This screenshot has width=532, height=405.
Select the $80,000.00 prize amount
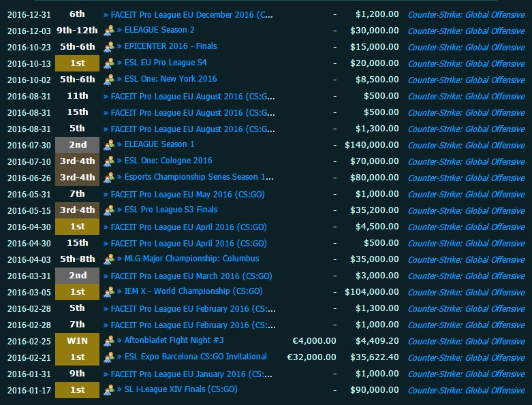point(375,178)
